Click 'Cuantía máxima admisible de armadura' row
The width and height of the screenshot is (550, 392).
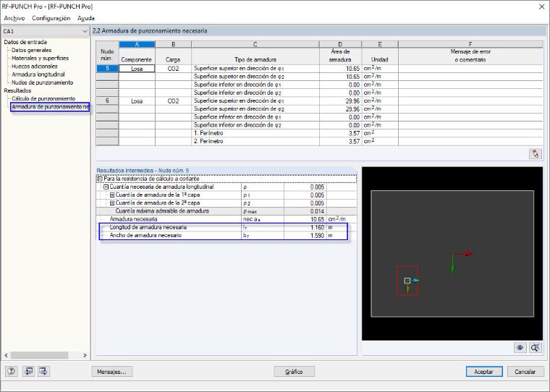(227, 211)
